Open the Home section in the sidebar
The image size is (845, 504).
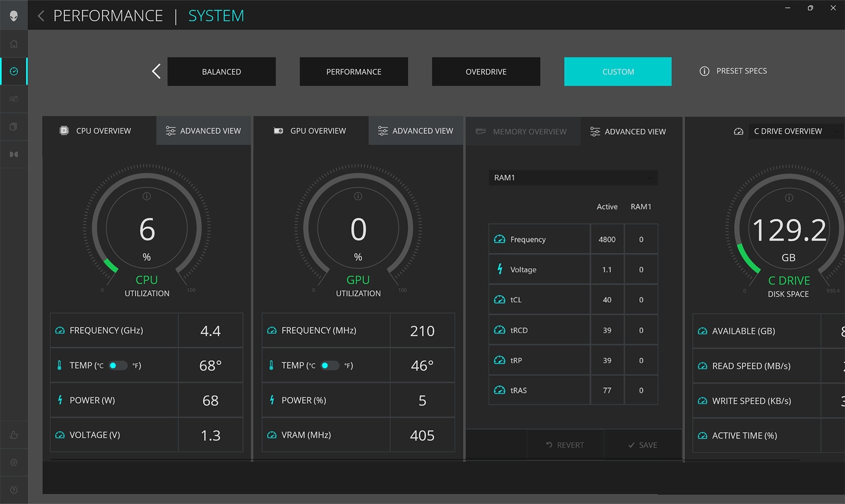(x=14, y=43)
